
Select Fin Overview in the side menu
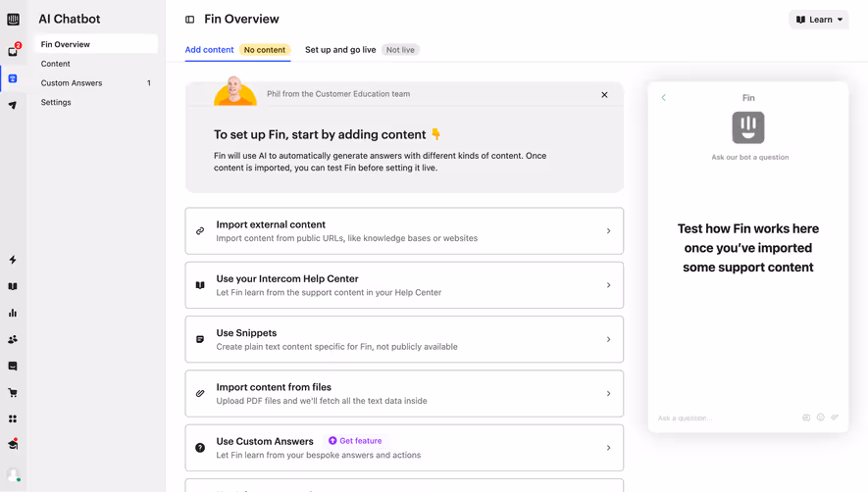[96, 44]
